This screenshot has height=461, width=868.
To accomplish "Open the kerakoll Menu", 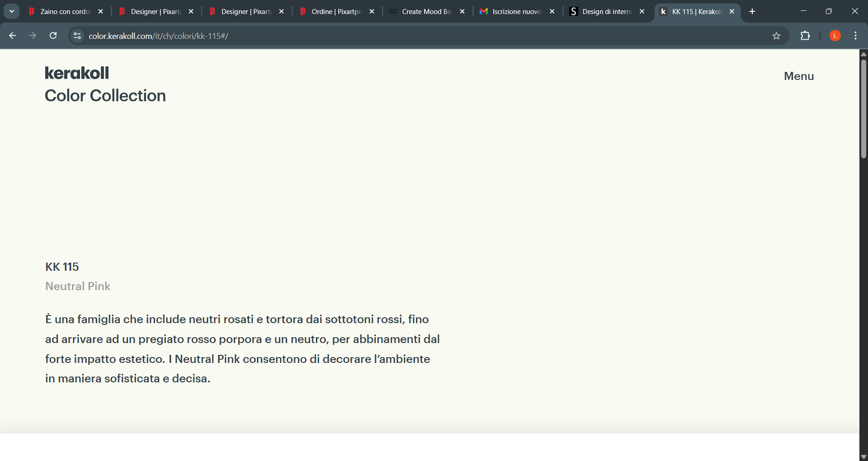I will click(798, 76).
